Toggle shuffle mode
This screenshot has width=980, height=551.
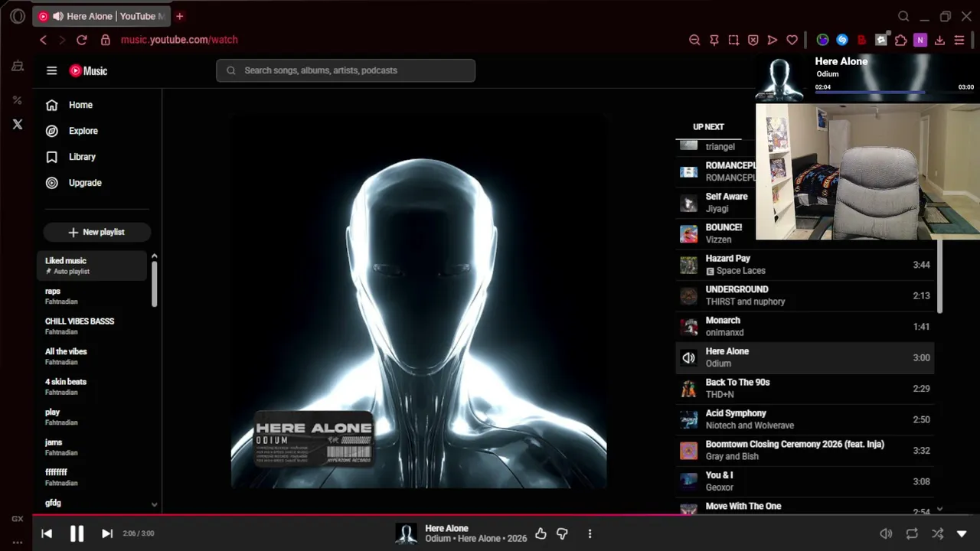(937, 533)
